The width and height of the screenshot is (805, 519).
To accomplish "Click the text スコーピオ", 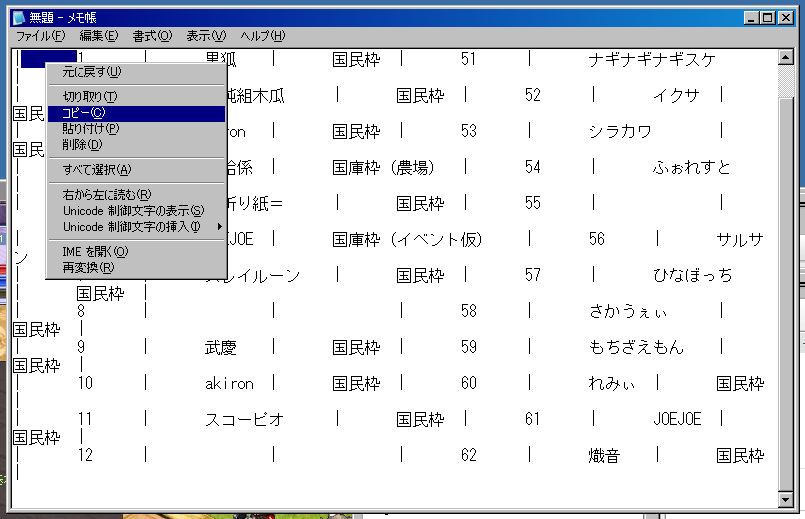I will point(244,419).
